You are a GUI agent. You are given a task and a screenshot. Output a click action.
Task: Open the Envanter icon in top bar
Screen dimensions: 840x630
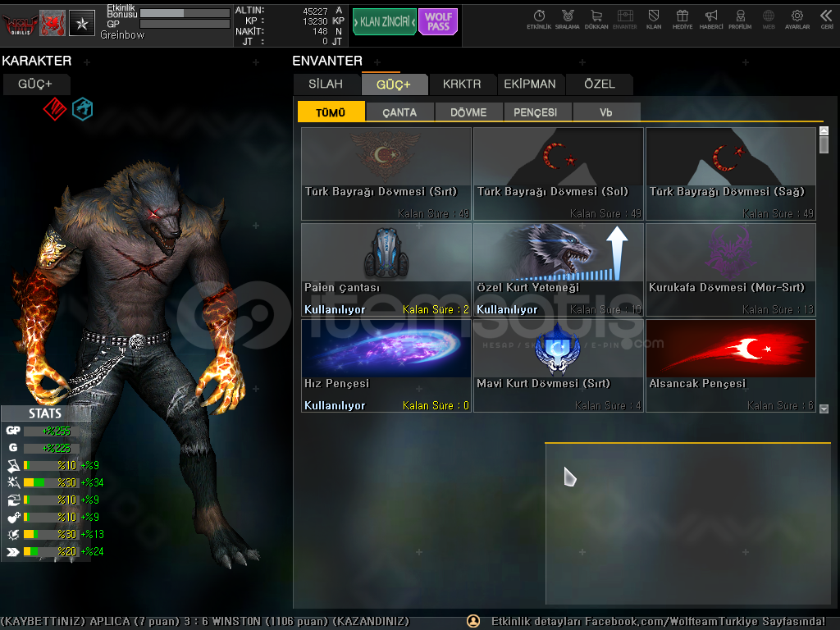624,20
